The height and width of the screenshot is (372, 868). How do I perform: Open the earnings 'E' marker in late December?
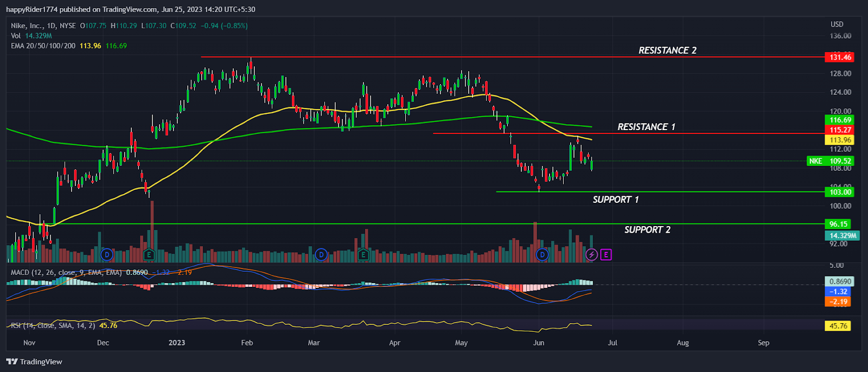149,254
